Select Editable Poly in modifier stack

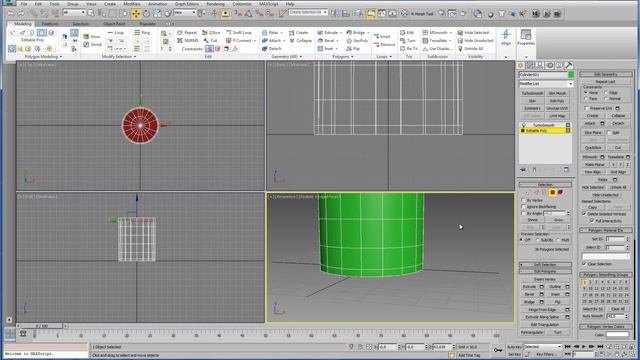point(545,131)
